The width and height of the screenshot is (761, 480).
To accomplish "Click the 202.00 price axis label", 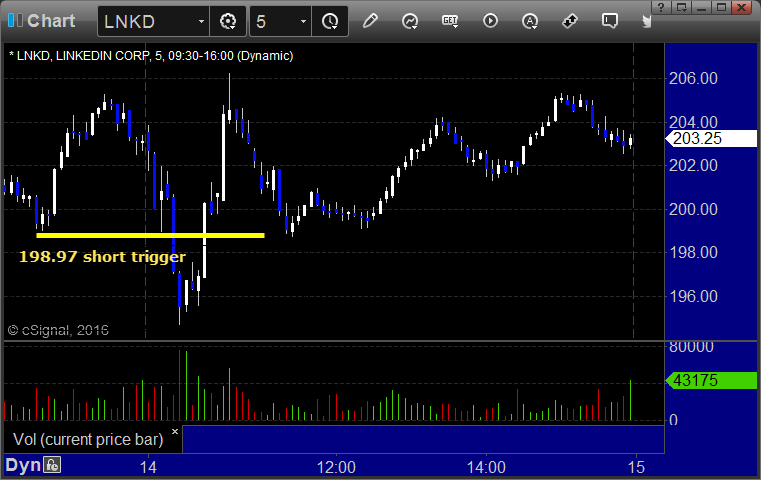I will [x=693, y=166].
